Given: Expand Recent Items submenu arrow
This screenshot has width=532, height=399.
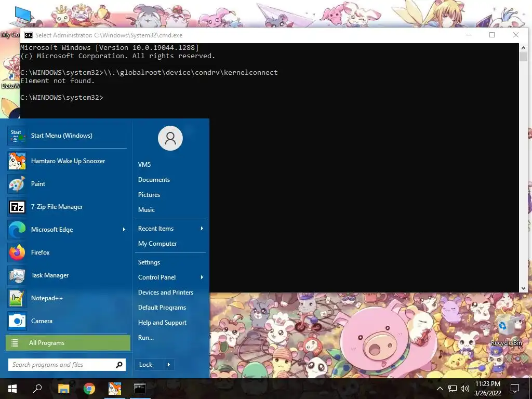Looking at the screenshot, I should (202, 229).
